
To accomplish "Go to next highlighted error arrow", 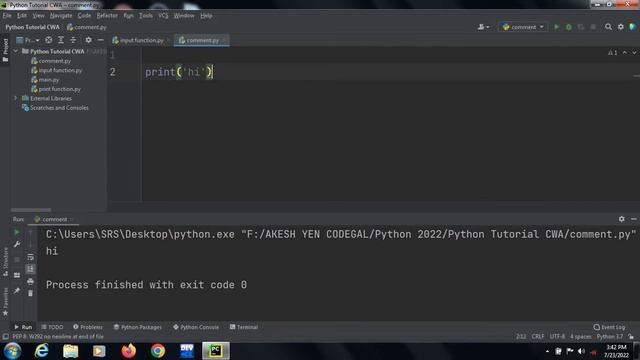I will (634, 53).
